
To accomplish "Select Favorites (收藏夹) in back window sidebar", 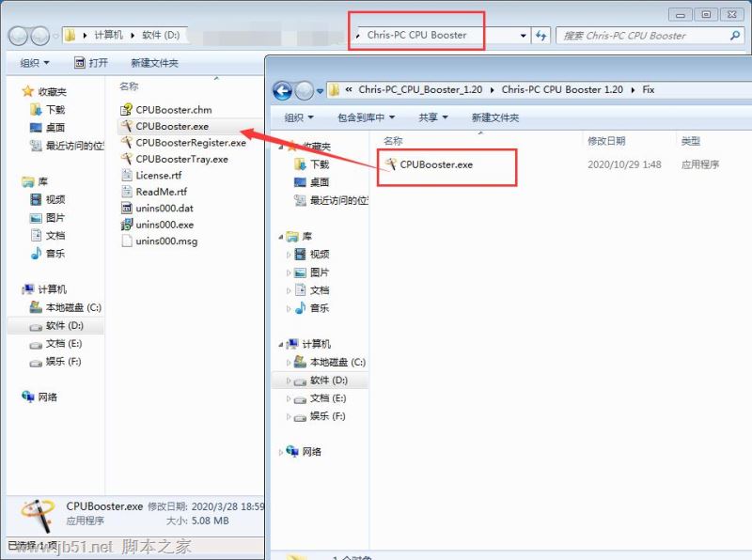I will tap(44, 91).
